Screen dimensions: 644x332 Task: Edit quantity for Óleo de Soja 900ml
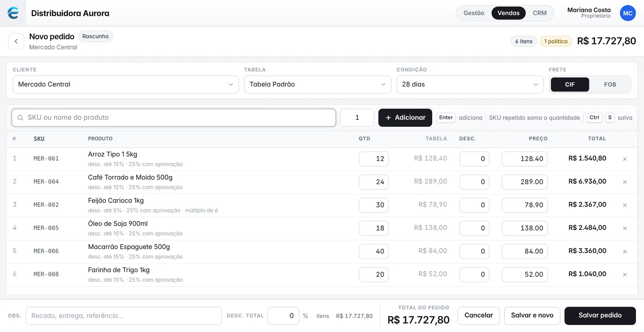click(374, 228)
